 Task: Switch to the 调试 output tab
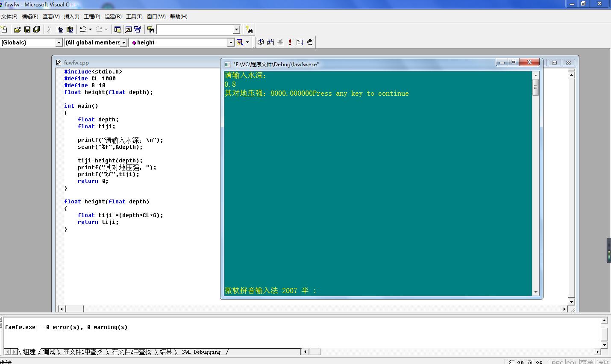pos(49,352)
